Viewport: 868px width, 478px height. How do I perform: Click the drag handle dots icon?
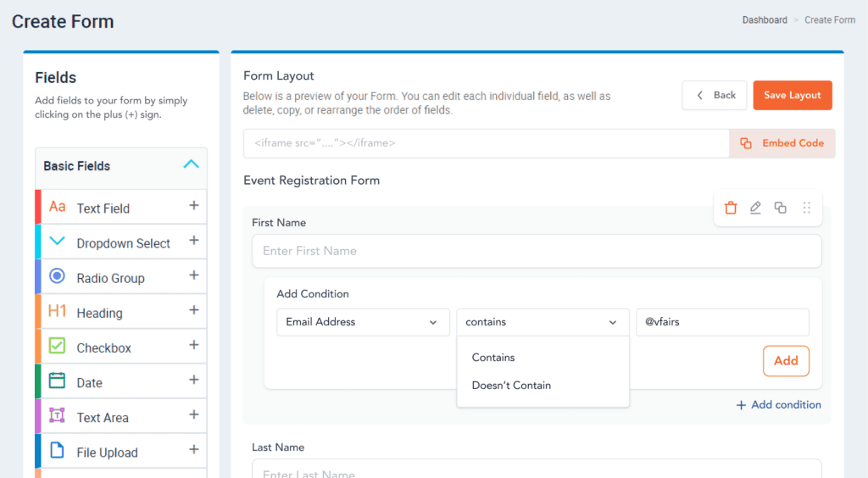(x=807, y=208)
